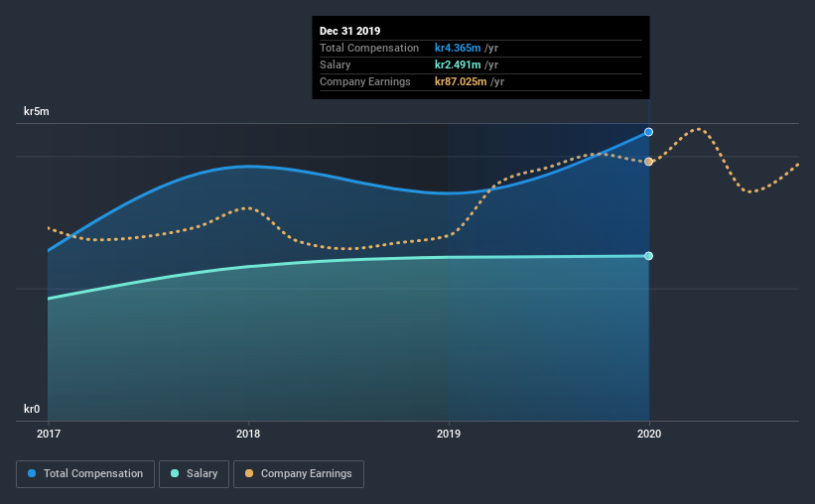Click the 2019 x-axis label
The height and width of the screenshot is (504, 815).
click(449, 434)
